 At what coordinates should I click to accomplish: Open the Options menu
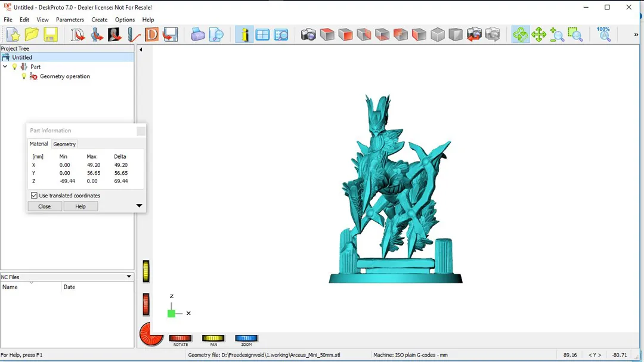click(125, 20)
